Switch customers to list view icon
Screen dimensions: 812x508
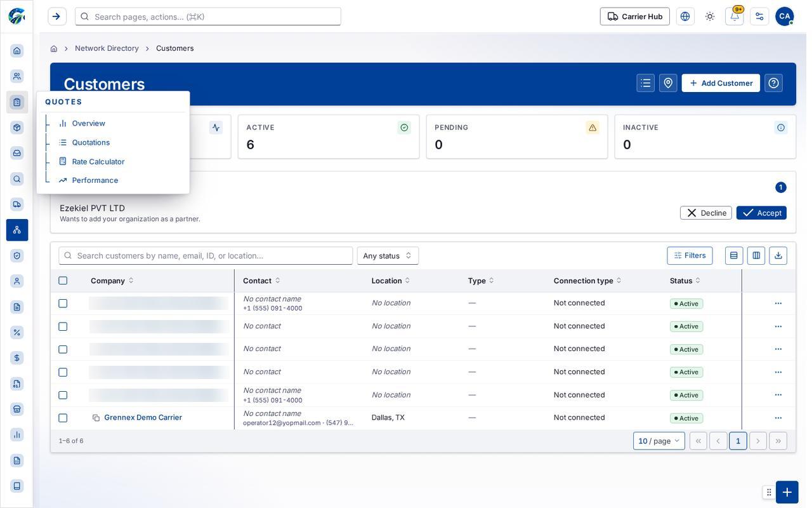click(x=646, y=83)
